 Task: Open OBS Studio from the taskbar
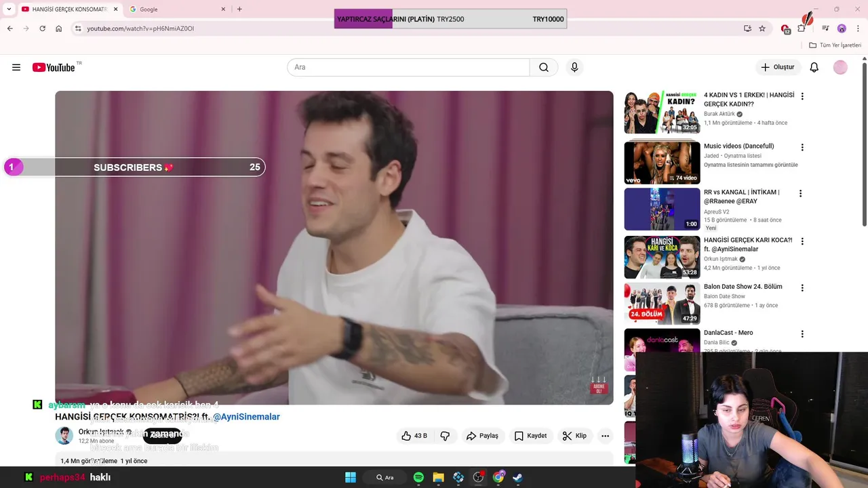[478, 477]
